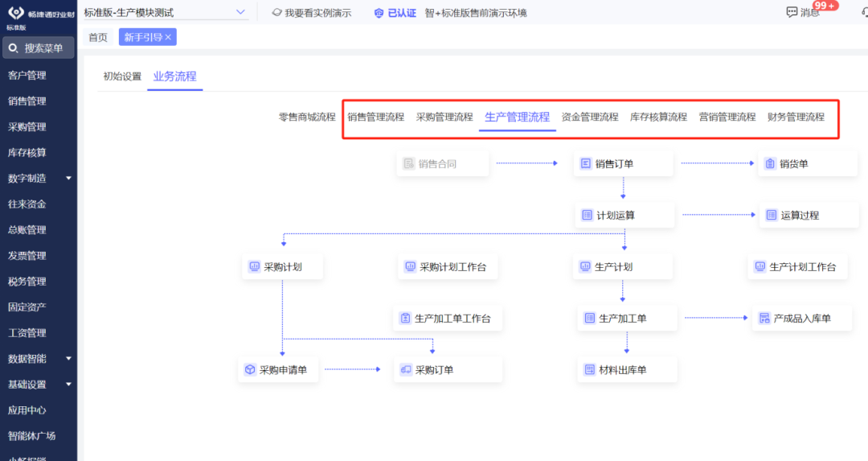868x461 pixels.
Task: Click 我要看实例演示 link
Action: coord(312,13)
